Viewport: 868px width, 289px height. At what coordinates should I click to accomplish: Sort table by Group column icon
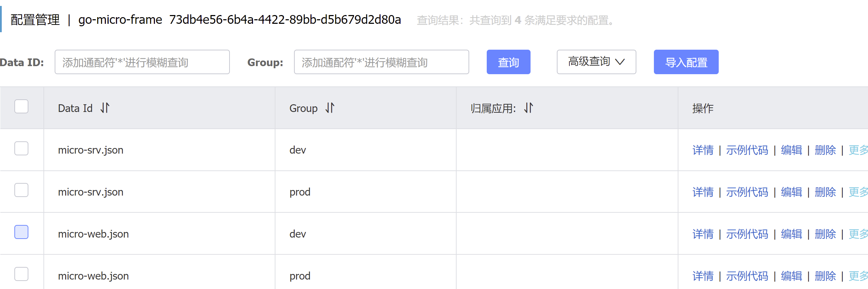(x=330, y=108)
